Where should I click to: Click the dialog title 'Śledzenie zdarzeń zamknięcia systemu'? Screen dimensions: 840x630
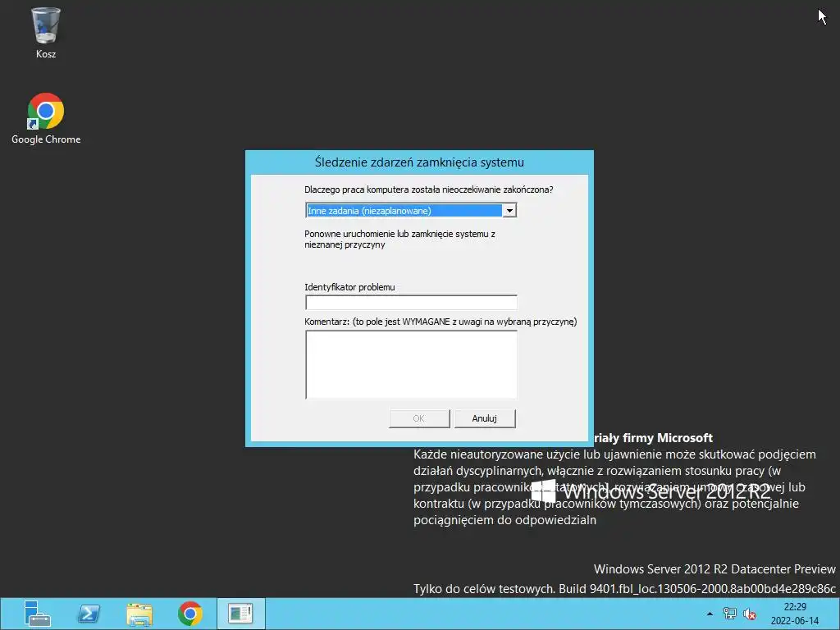pos(419,162)
